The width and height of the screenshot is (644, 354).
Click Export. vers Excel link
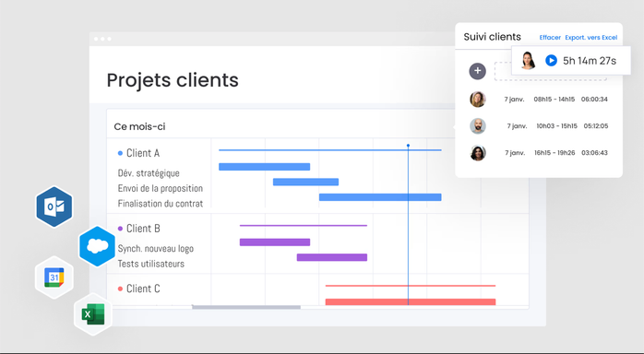pos(591,37)
